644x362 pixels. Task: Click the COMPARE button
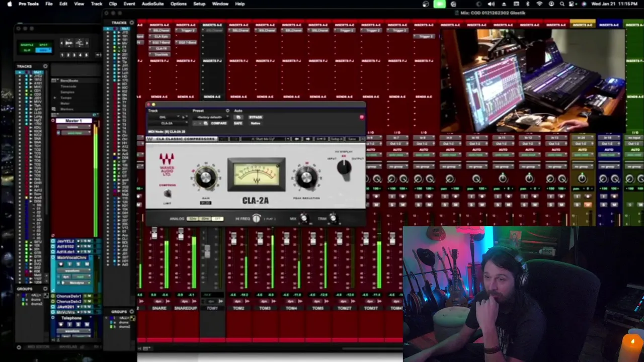pyautogui.click(x=219, y=123)
